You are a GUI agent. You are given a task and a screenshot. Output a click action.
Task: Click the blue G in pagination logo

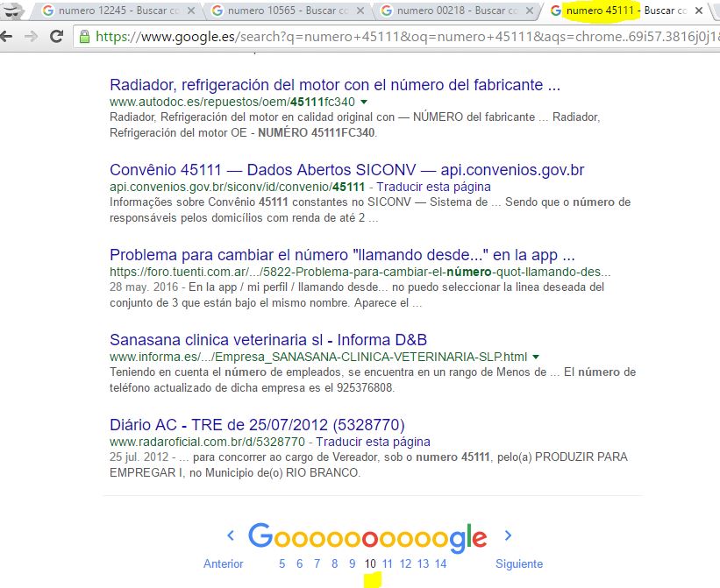click(260, 535)
